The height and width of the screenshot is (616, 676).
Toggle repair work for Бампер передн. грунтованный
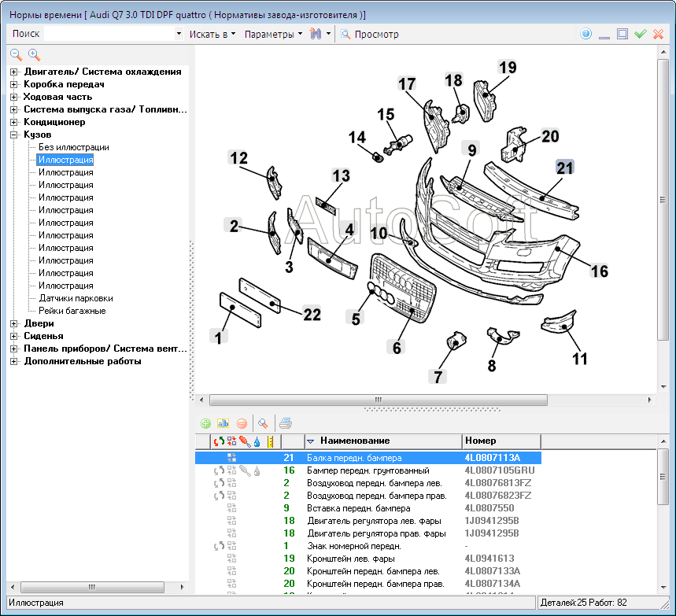coord(245,470)
